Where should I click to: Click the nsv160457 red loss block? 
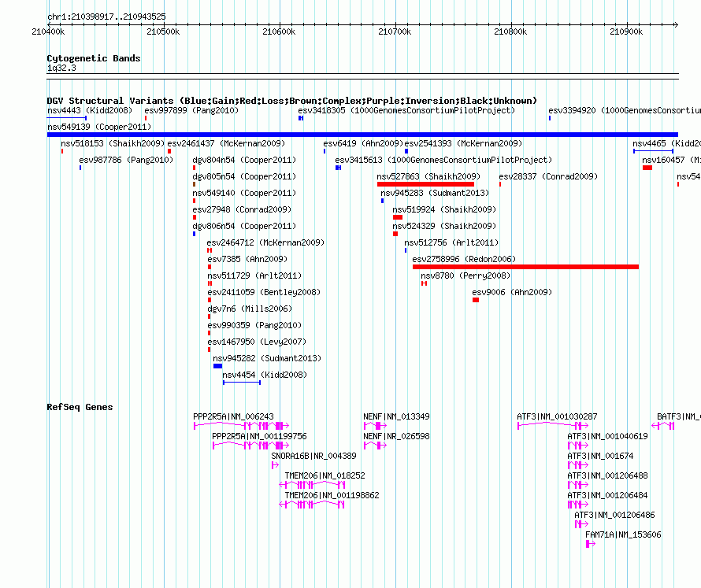(647, 168)
